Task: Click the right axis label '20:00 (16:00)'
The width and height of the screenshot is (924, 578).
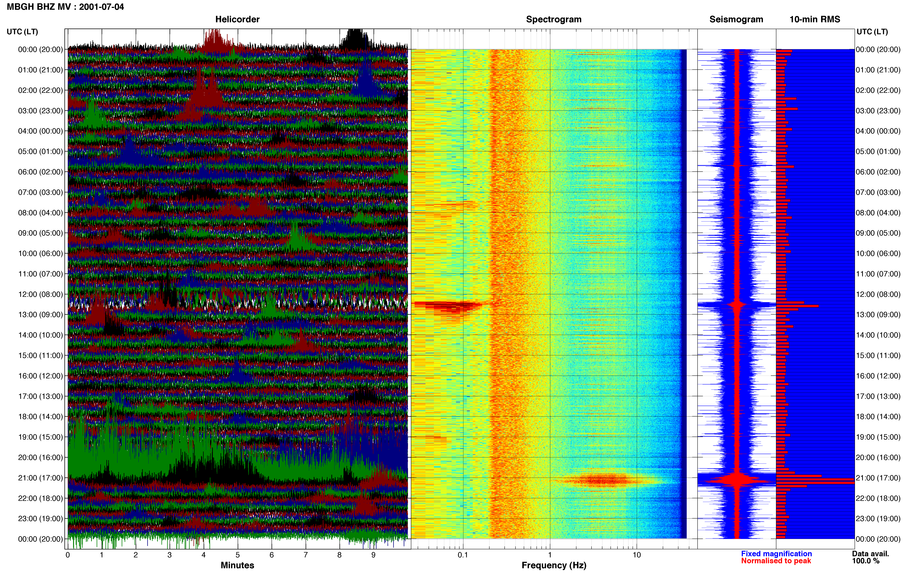Action: (878, 458)
